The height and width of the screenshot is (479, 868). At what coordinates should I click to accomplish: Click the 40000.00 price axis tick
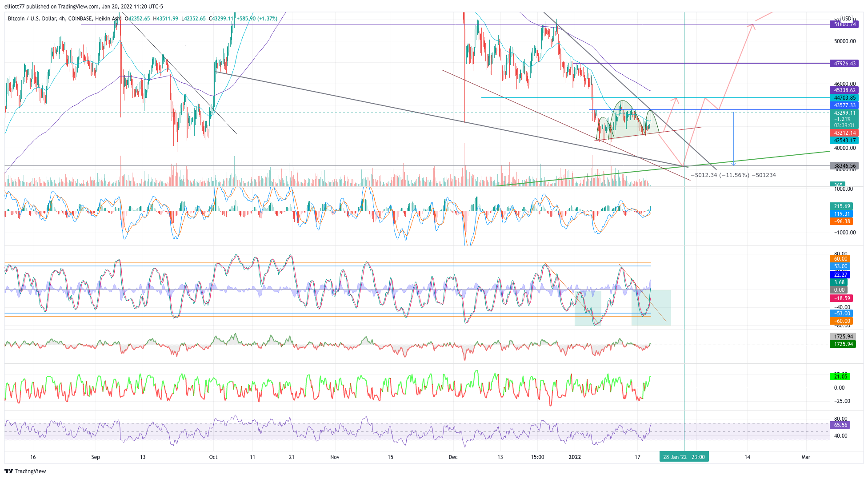[x=844, y=148]
